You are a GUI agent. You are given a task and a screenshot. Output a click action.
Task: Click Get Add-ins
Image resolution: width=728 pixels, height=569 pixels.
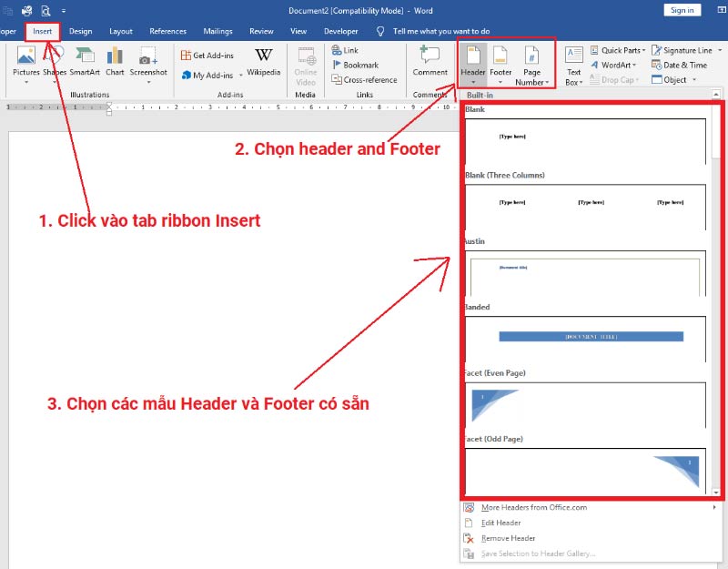[207, 56]
